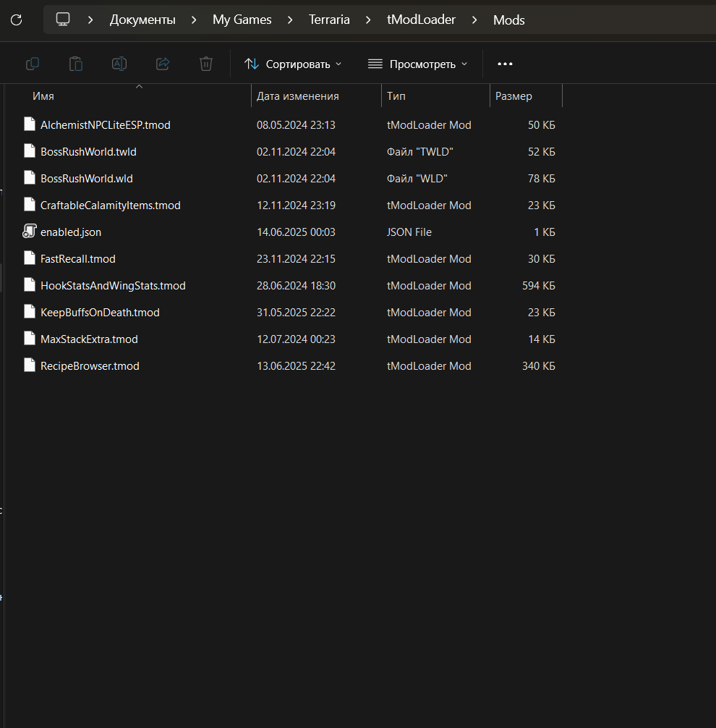Click the file icon of RecipeBrowser.tmod
This screenshot has height=728, width=716.
30,365
